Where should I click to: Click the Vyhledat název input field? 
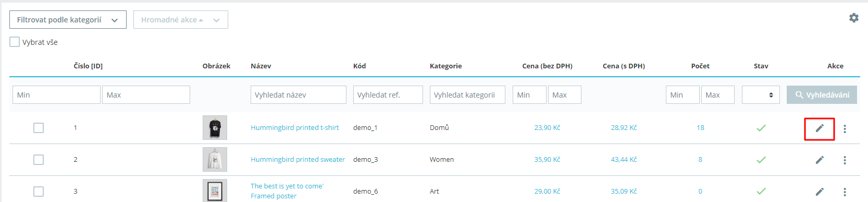click(x=299, y=95)
